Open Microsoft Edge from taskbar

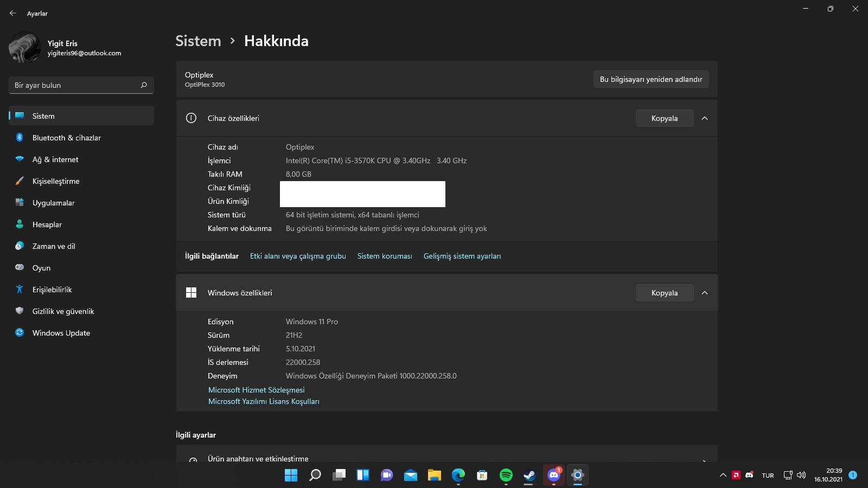(x=458, y=476)
